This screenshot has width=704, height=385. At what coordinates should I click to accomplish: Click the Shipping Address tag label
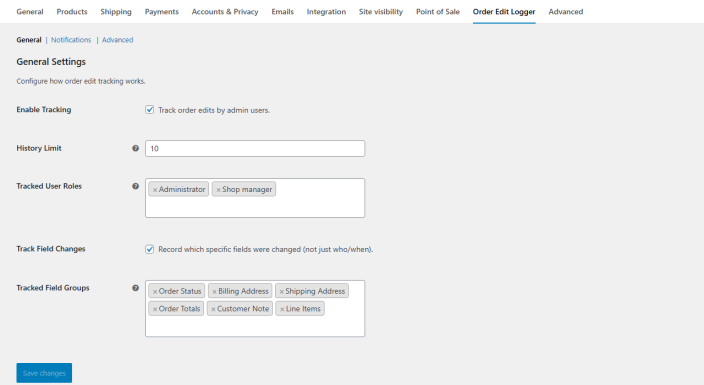[x=315, y=291]
